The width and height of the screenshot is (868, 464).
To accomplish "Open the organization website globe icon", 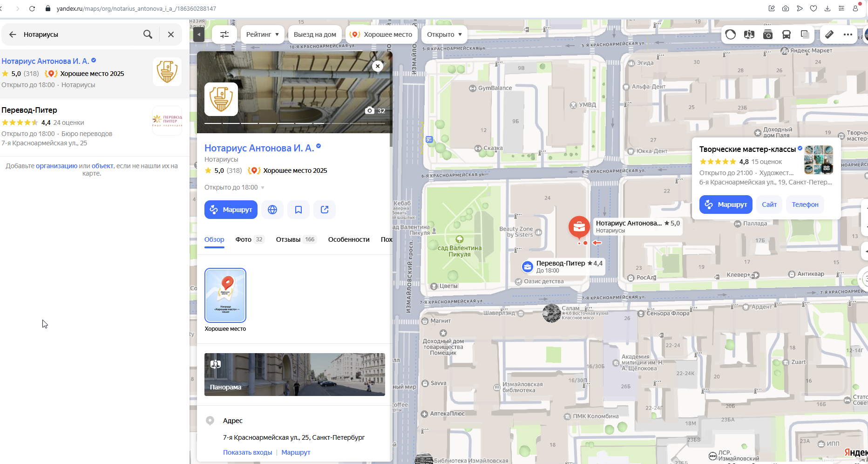I will pyautogui.click(x=272, y=210).
